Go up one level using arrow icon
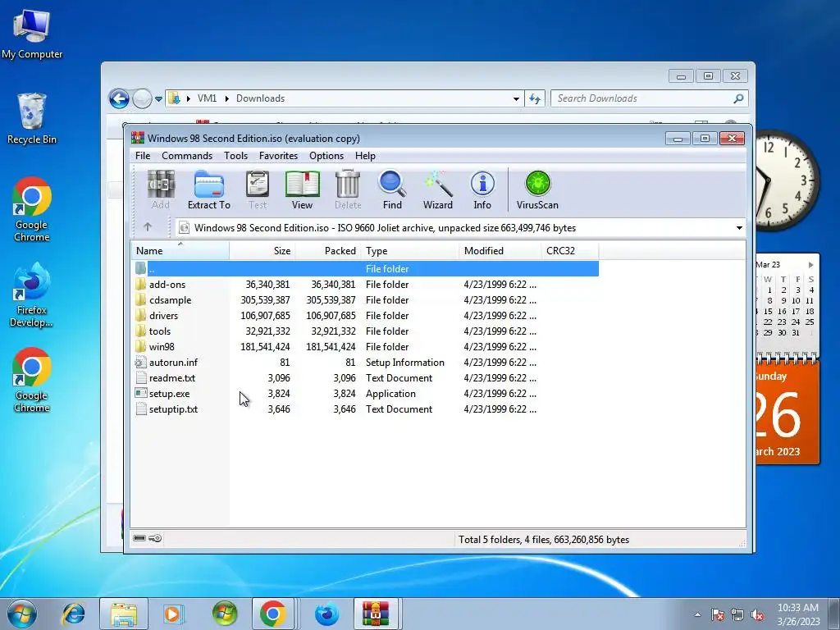The image size is (840, 630). point(148,227)
